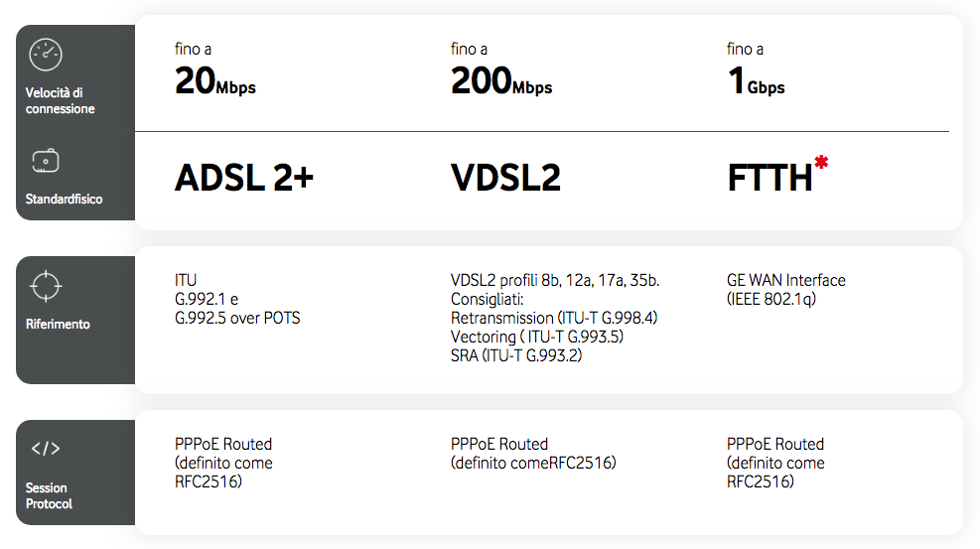Select the Velocità di connessione label
The image size is (980, 549).
(61, 101)
